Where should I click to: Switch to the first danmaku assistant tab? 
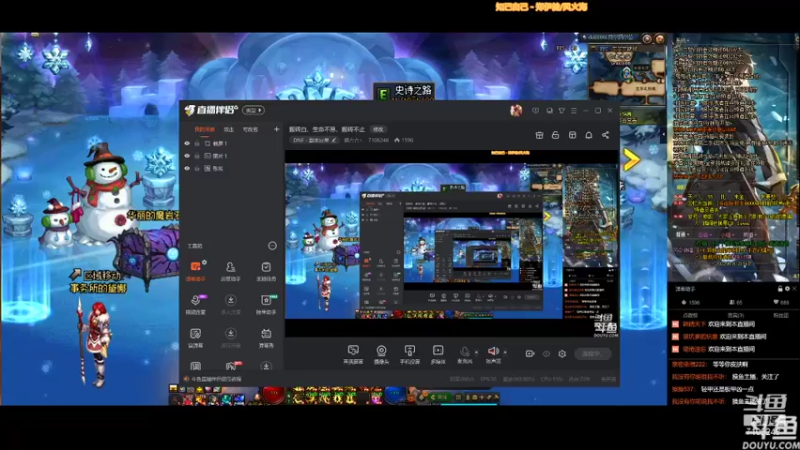click(689, 315)
